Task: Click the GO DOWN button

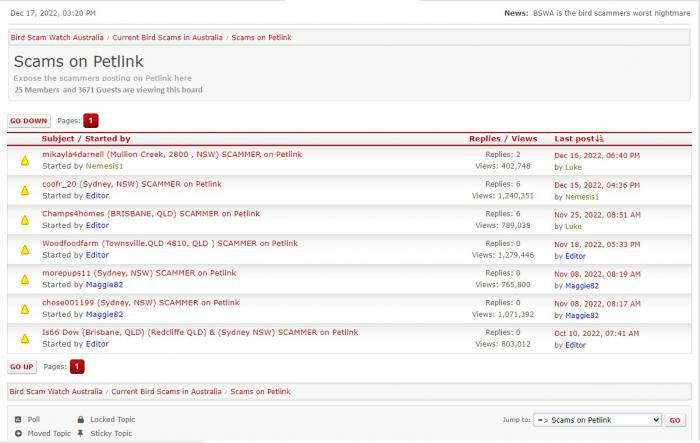Action: tap(29, 120)
